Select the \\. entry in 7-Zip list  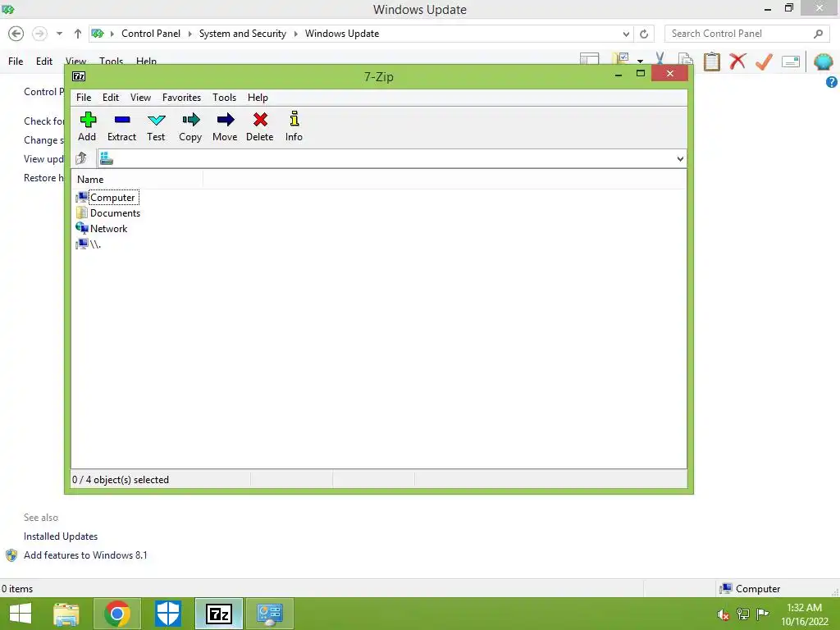tap(89, 244)
